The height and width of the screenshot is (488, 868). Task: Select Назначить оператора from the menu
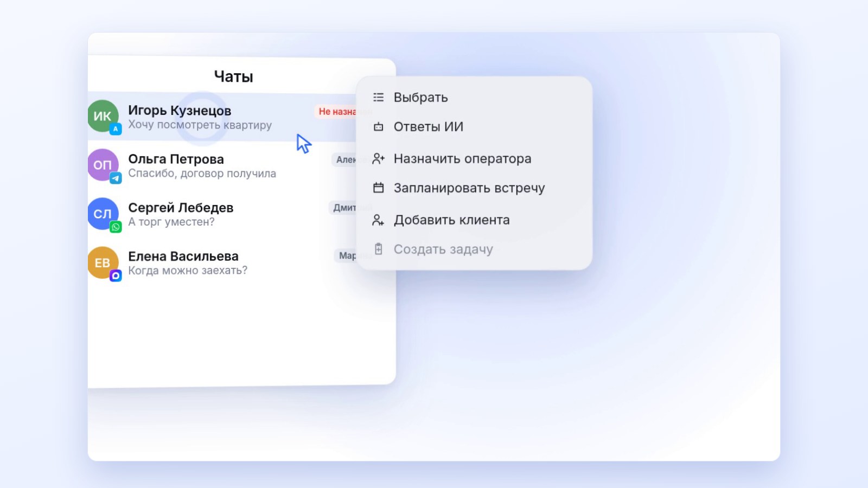[x=474, y=158]
